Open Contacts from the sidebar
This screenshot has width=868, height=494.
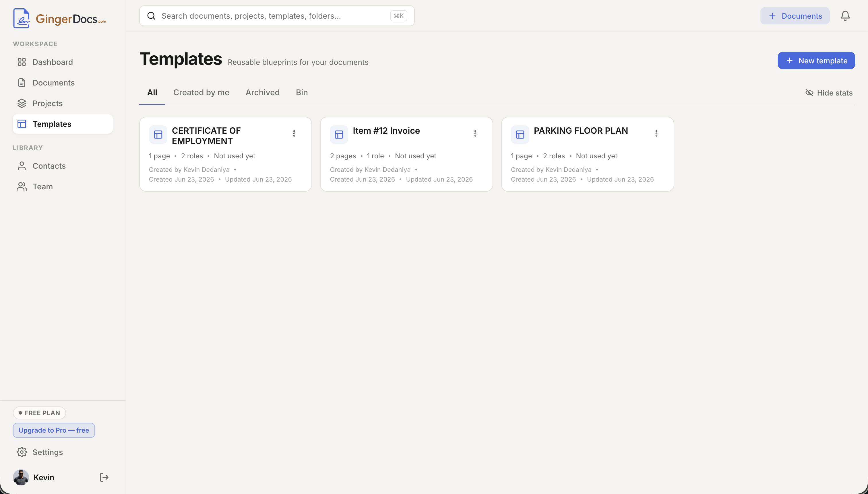click(63, 166)
